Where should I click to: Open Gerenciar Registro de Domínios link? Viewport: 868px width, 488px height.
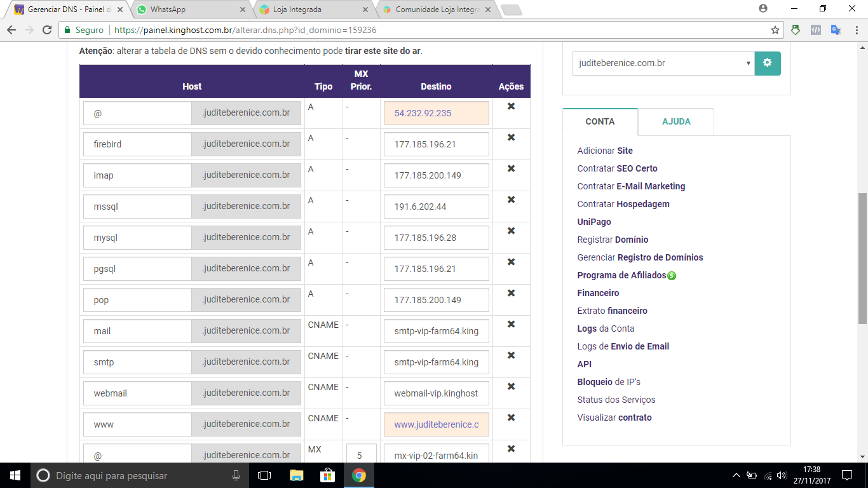(640, 257)
